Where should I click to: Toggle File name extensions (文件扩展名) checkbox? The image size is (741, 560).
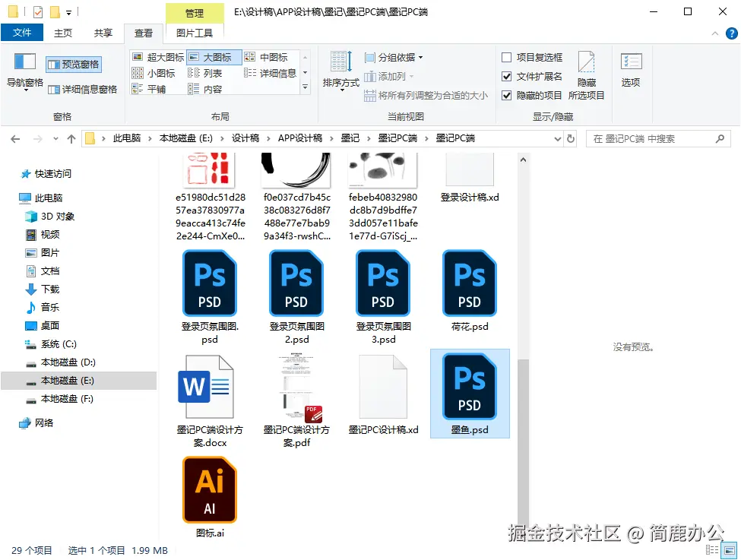(507, 77)
